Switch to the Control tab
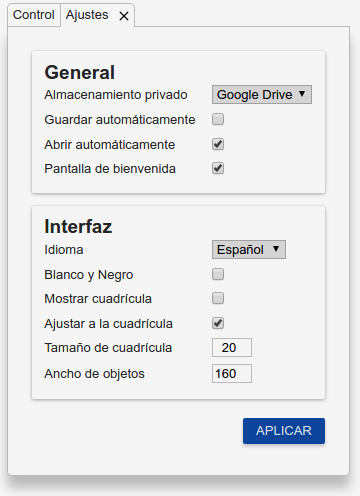The image size is (360, 496). [34, 15]
